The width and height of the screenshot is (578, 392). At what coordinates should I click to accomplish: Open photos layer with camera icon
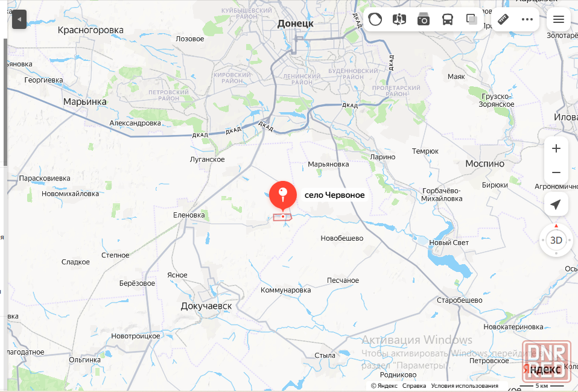click(x=423, y=19)
